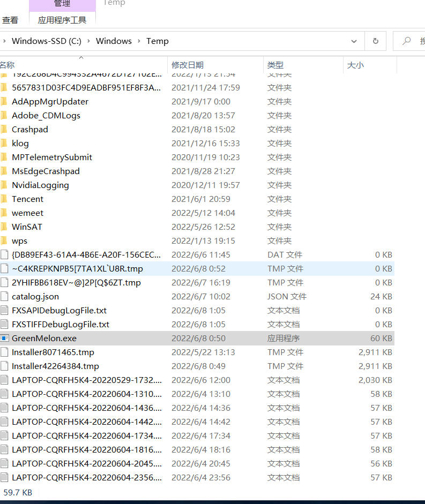
Task: Select the Tencent folder icon
Action: point(4,199)
